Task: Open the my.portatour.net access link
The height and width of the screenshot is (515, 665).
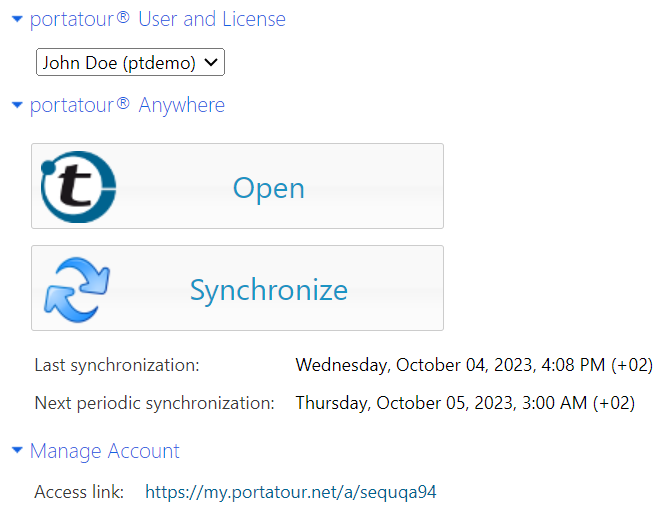Action: [x=291, y=492]
